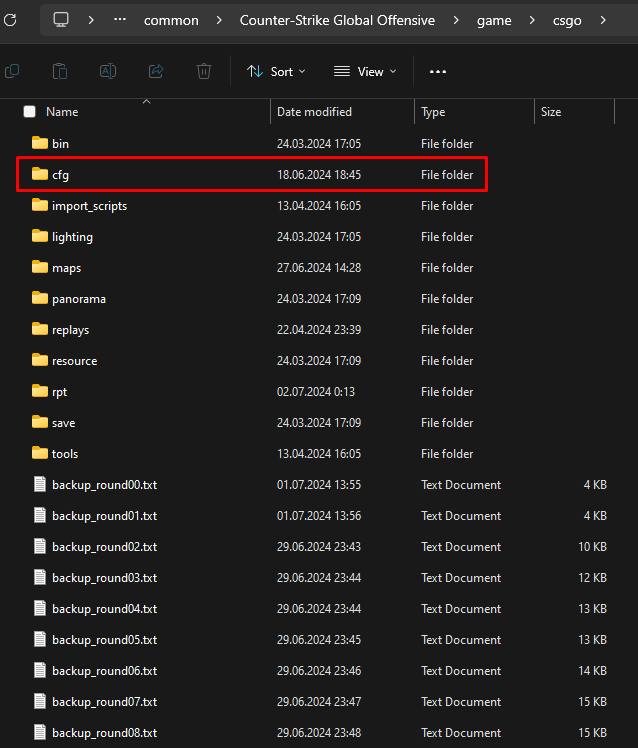Click the tools folder icon
Viewport: 638px width, 748px height.
[x=40, y=453]
